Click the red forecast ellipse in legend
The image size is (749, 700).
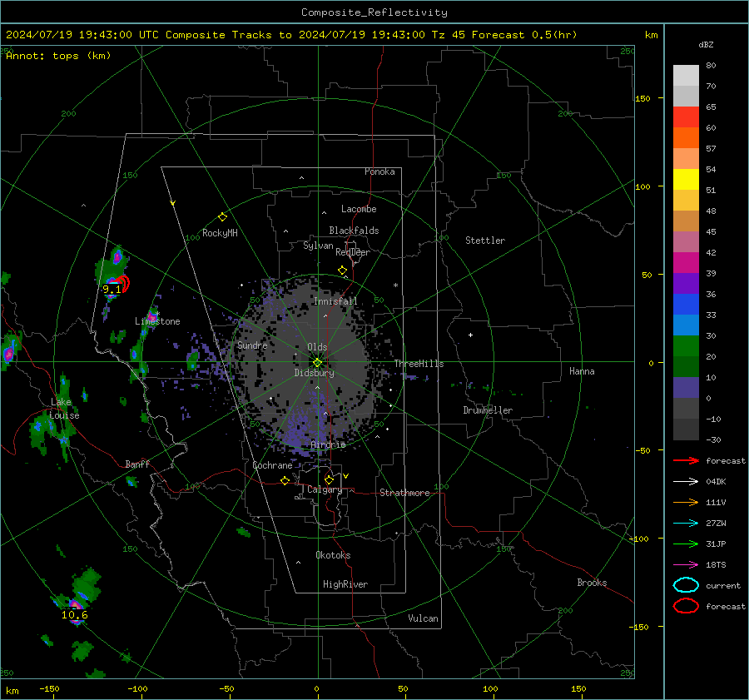[x=686, y=606]
